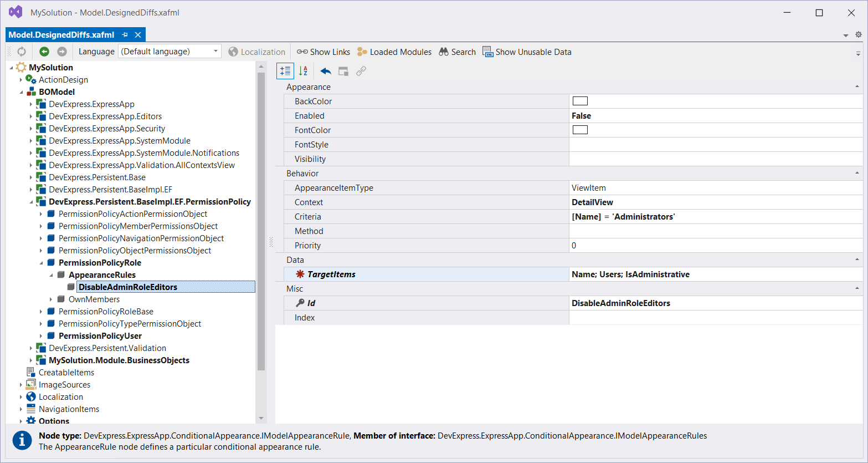Sort property grid alphabetically
Image resolution: width=868 pixels, height=463 pixels.
pyautogui.click(x=303, y=71)
